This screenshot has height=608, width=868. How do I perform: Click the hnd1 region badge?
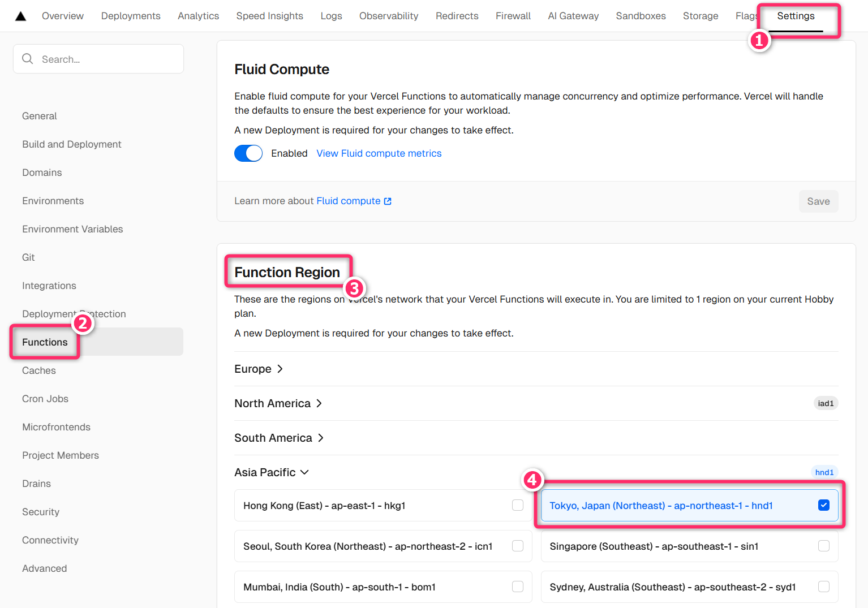pos(824,472)
